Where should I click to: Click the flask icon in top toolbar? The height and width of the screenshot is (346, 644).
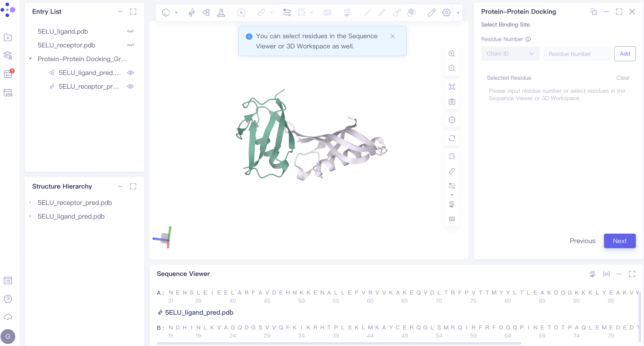coord(221,12)
